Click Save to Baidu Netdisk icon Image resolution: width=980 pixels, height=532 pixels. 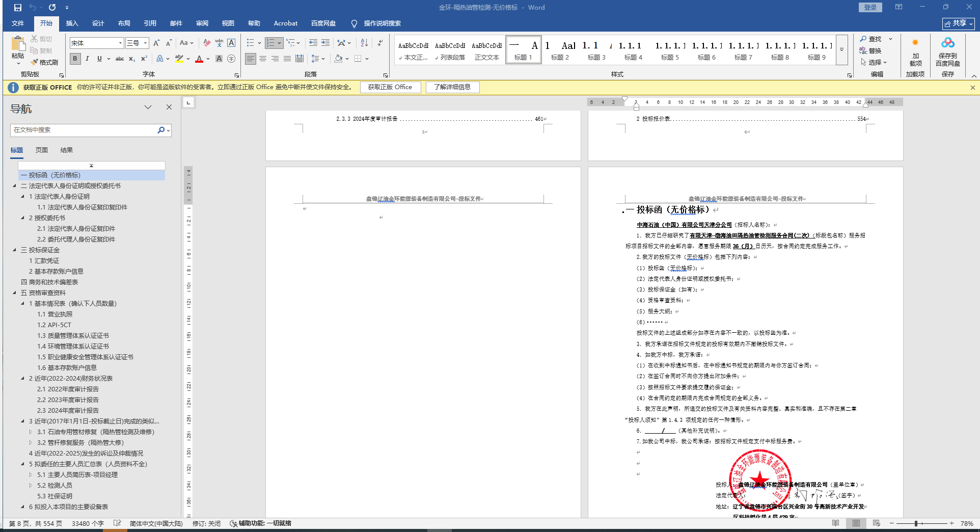947,51
